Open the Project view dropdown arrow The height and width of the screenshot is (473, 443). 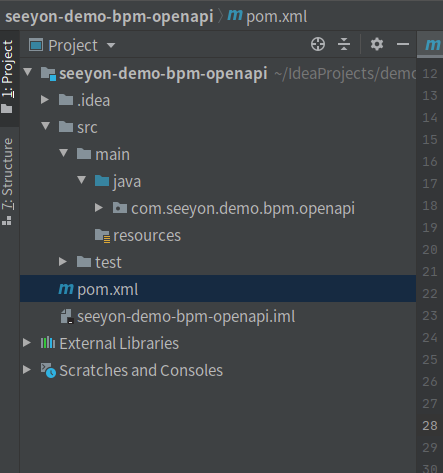(111, 45)
